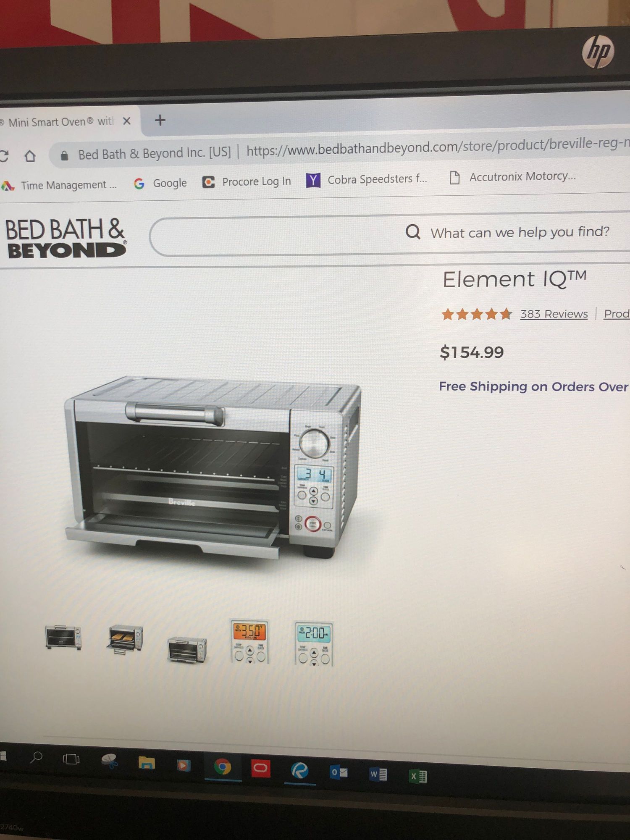630x840 pixels.
Task: Open Time Management bookmark
Action: click(59, 185)
